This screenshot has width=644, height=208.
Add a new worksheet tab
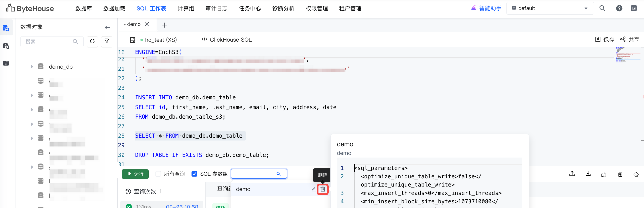(x=164, y=25)
